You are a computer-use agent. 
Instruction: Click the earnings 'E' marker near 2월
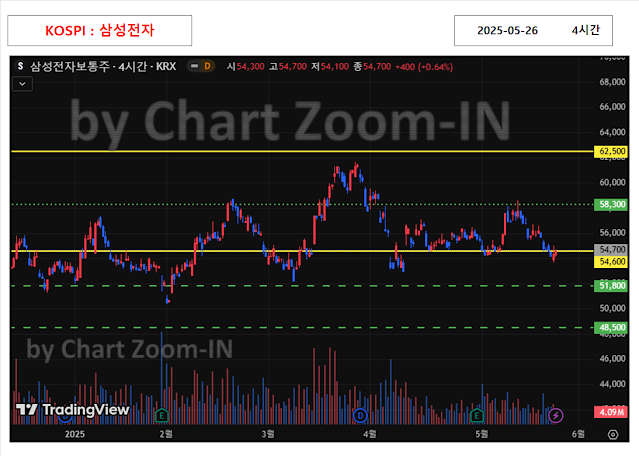tap(162, 416)
